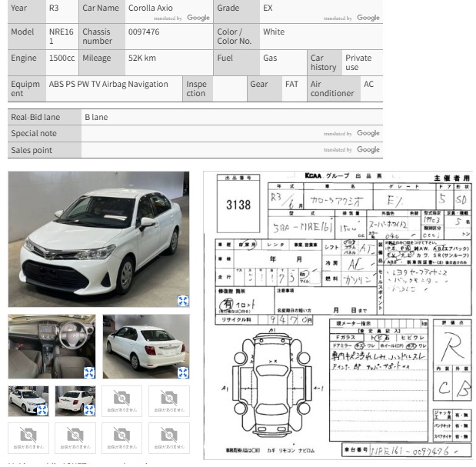The height and width of the screenshot is (467, 476).
Task: Expand the rear-view car photo
Action: tap(183, 372)
